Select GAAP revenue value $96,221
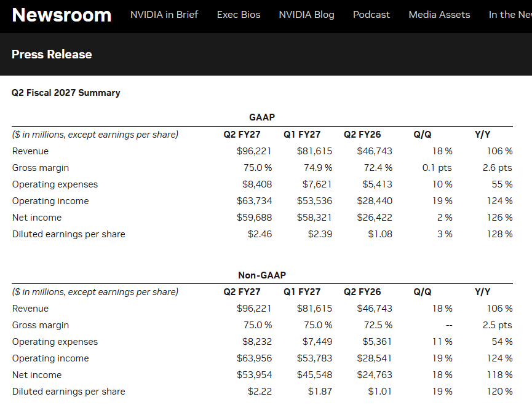The width and height of the screenshot is (532, 410). pyautogui.click(x=254, y=151)
